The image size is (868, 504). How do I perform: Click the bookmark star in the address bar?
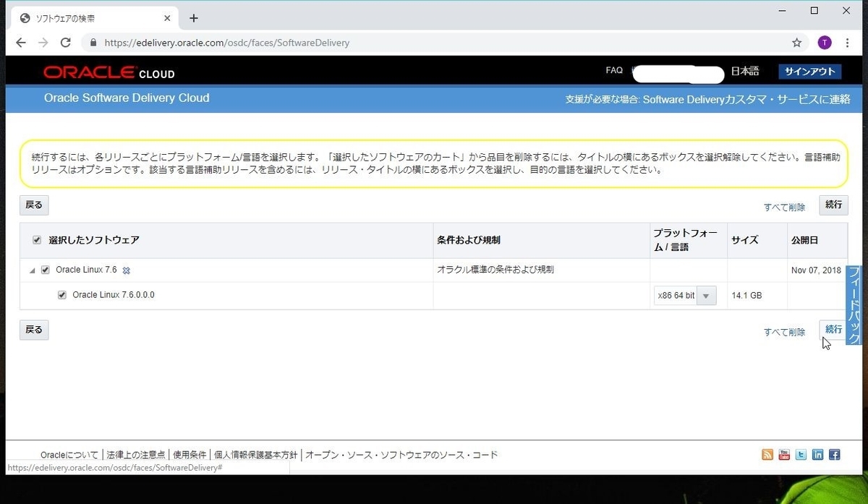[796, 43]
